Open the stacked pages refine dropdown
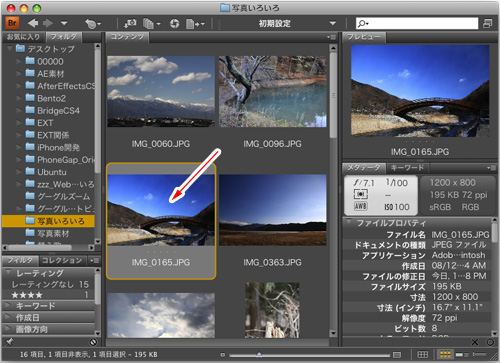The image size is (500, 363). pyautogui.click(x=152, y=24)
